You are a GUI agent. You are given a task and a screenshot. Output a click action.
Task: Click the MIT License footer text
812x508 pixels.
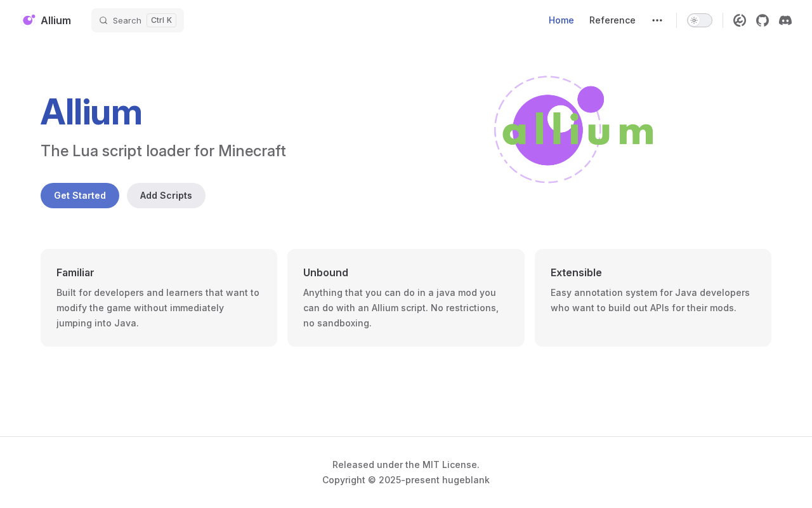(406, 465)
